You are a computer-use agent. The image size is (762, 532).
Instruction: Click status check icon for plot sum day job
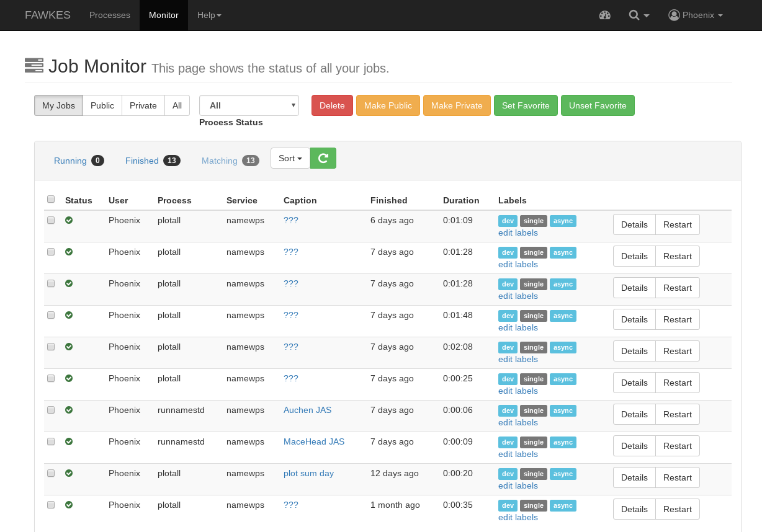coord(69,473)
